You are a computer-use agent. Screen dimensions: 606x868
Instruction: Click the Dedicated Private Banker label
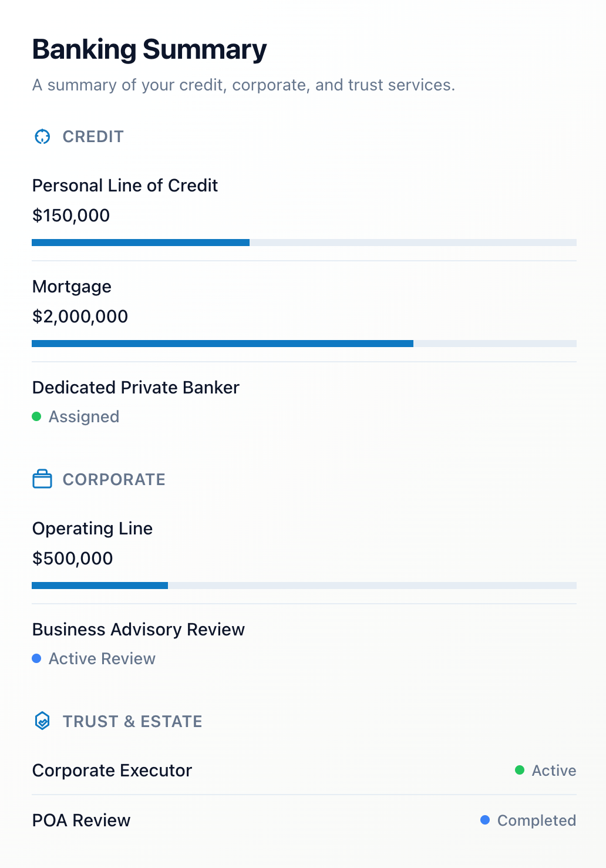(136, 388)
